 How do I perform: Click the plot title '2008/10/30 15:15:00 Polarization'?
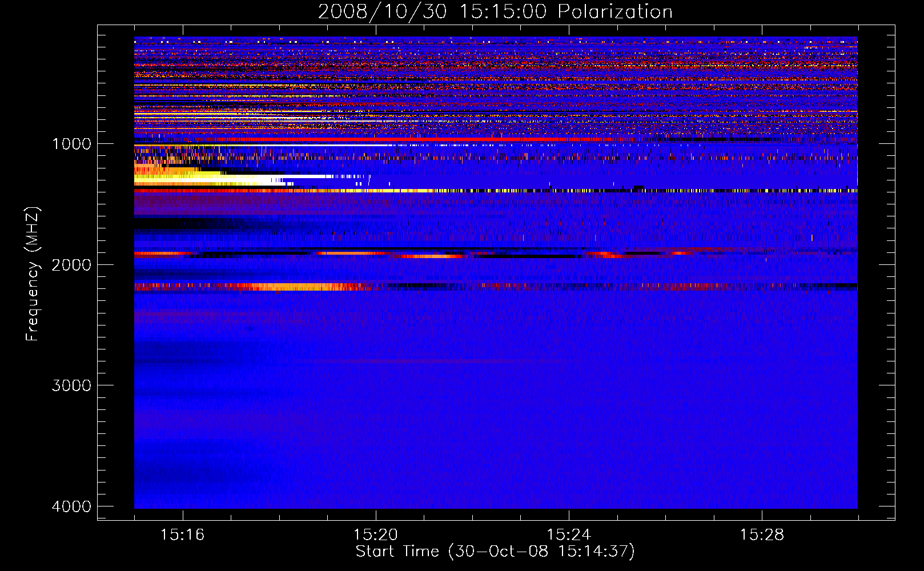[x=495, y=11]
